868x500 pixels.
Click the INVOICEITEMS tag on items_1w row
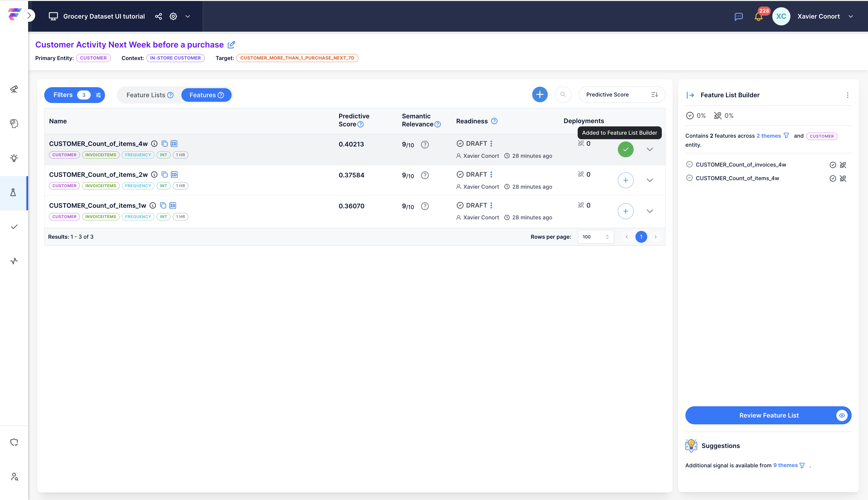(100, 217)
